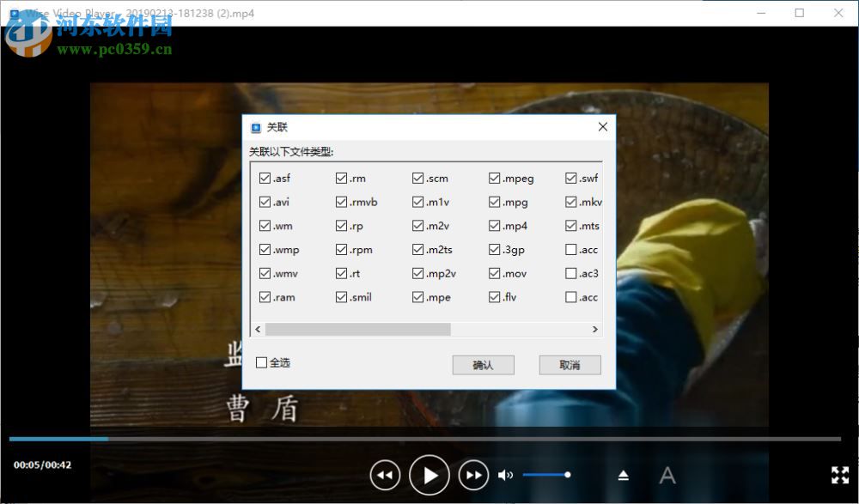Viewport: 859px width, 504px height.
Task: Click the rewind icon
Action: pos(385,475)
